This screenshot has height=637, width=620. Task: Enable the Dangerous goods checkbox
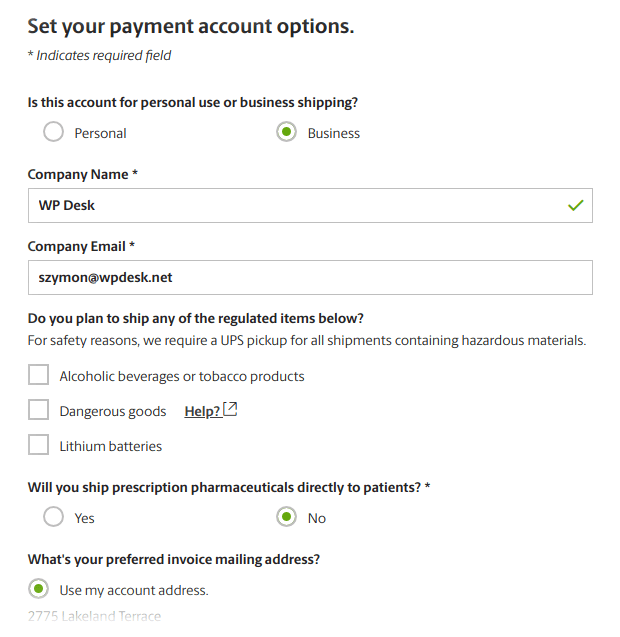(x=39, y=410)
